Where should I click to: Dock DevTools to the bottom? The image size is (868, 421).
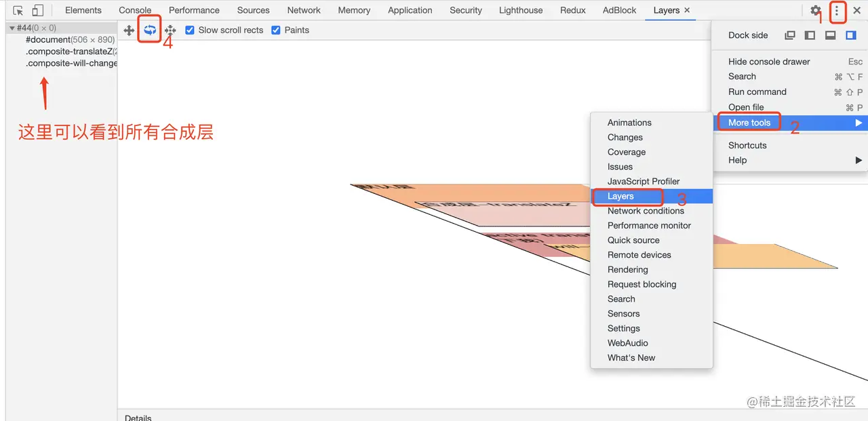pos(830,35)
